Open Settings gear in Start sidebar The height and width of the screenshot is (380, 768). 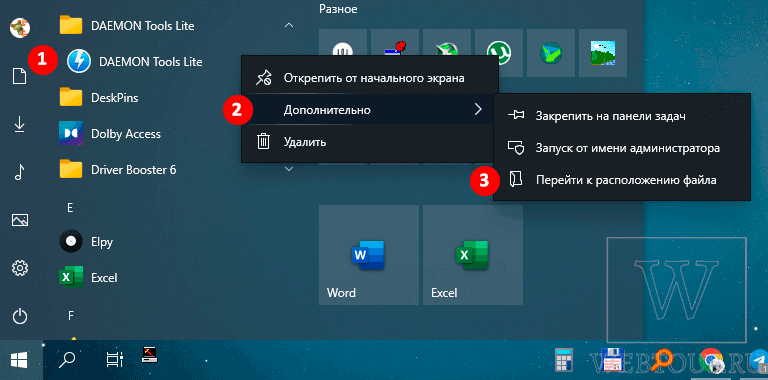20,268
